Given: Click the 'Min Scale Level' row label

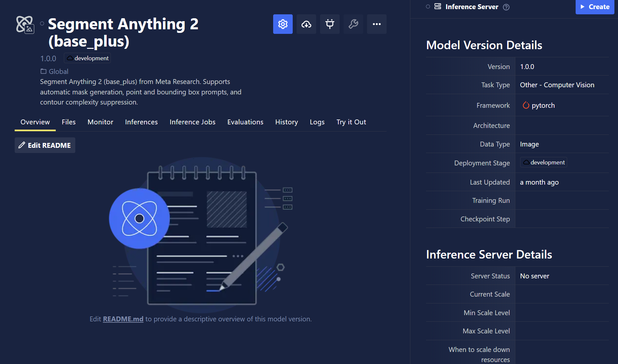Looking at the screenshot, I should click(x=487, y=313).
